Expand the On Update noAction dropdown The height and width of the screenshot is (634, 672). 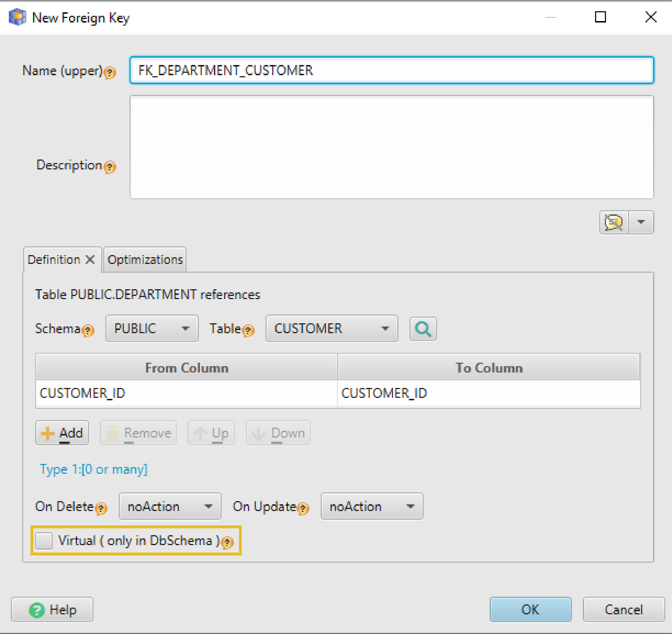(x=372, y=506)
